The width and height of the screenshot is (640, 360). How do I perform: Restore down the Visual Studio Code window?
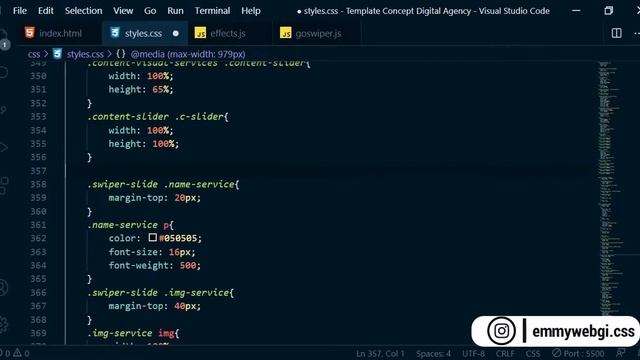609,11
